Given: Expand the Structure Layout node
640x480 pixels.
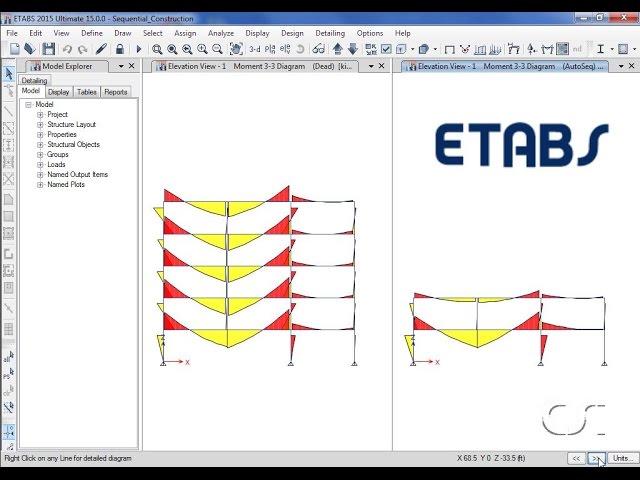Looking at the screenshot, I should (40, 124).
